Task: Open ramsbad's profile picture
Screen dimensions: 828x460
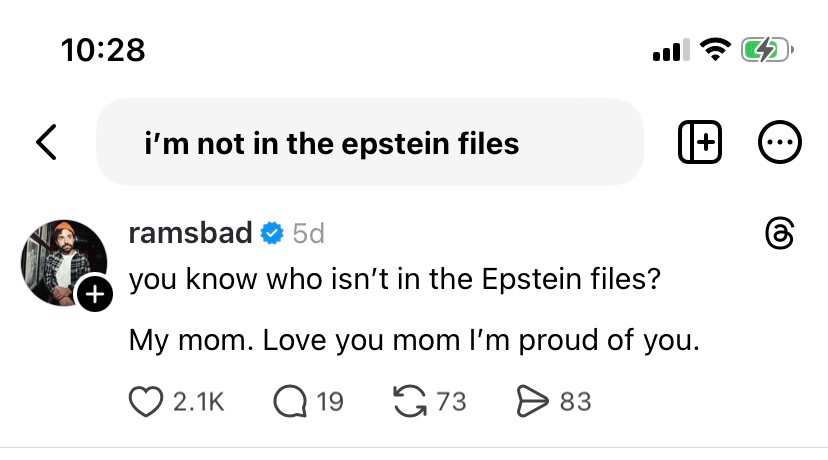Action: (63, 262)
